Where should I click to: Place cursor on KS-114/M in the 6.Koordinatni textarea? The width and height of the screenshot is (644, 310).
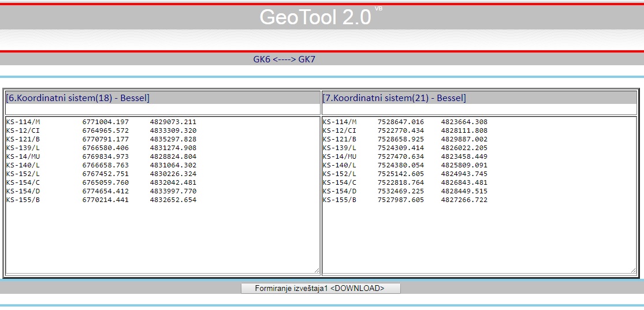[23, 122]
